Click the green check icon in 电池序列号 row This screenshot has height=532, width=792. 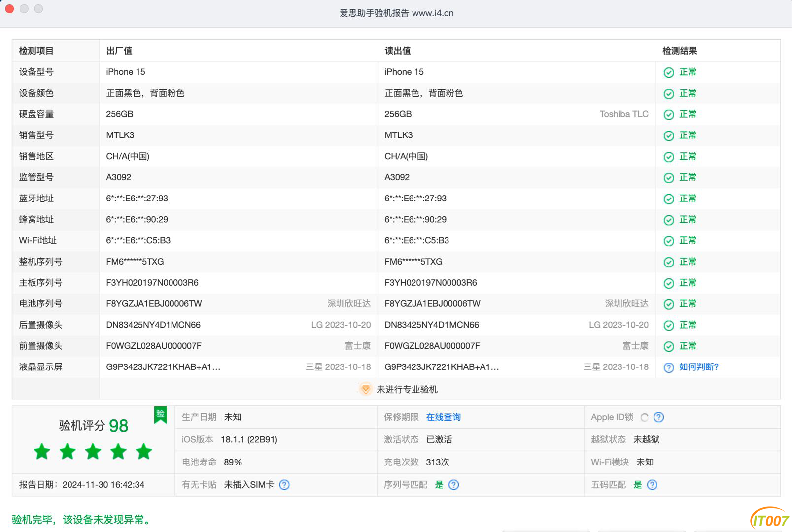(669, 304)
